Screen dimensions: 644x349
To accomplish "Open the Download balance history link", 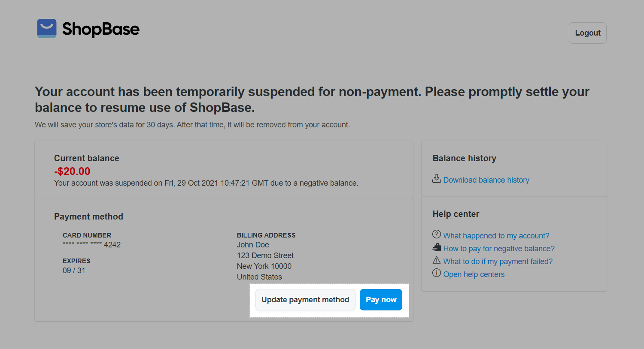I will (486, 180).
